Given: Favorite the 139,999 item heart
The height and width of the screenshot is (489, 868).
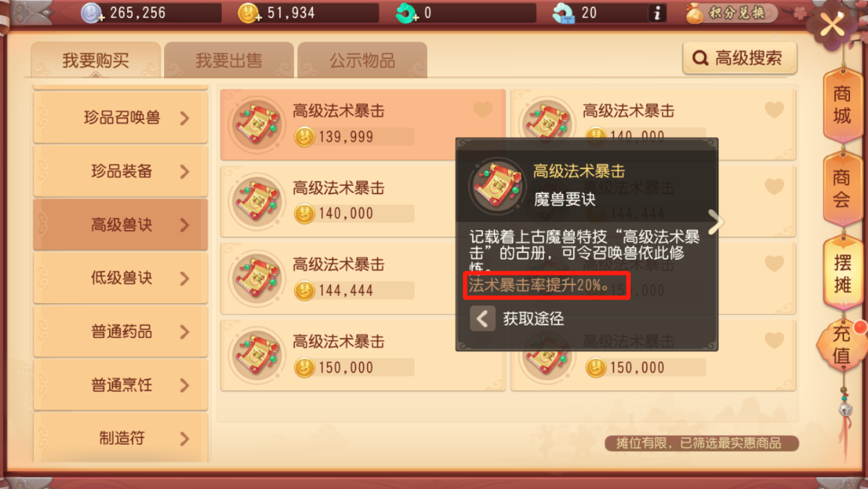Looking at the screenshot, I should tap(483, 110).
